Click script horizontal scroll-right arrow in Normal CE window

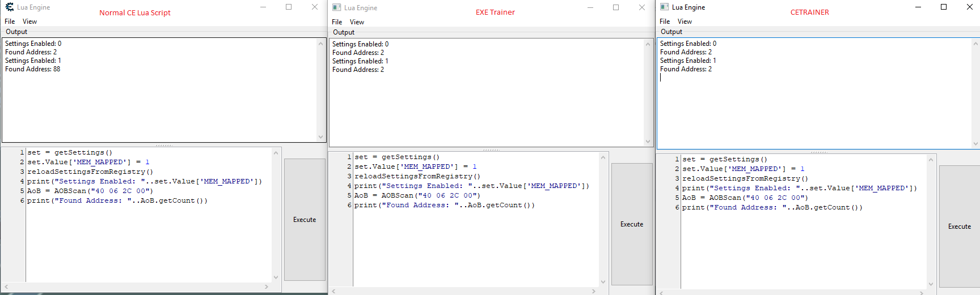tap(267, 287)
